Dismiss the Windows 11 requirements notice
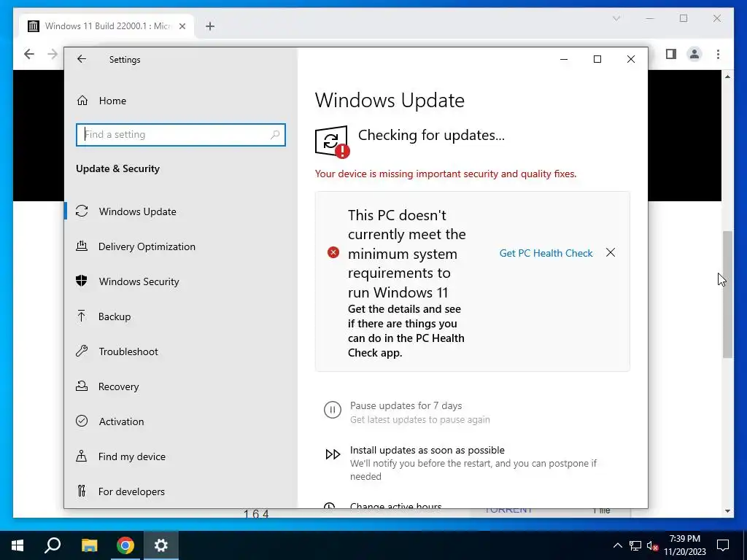This screenshot has height=560, width=747. coord(611,252)
